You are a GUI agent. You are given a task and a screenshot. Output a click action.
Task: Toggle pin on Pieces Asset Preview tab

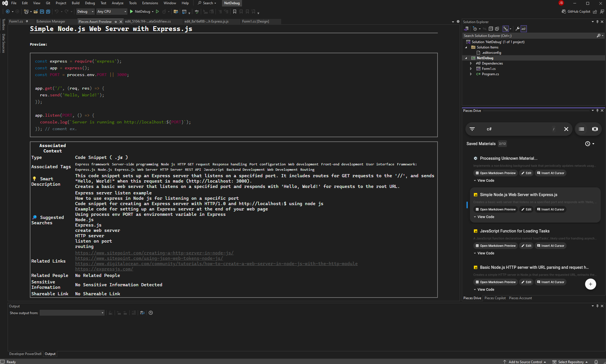coord(116,22)
